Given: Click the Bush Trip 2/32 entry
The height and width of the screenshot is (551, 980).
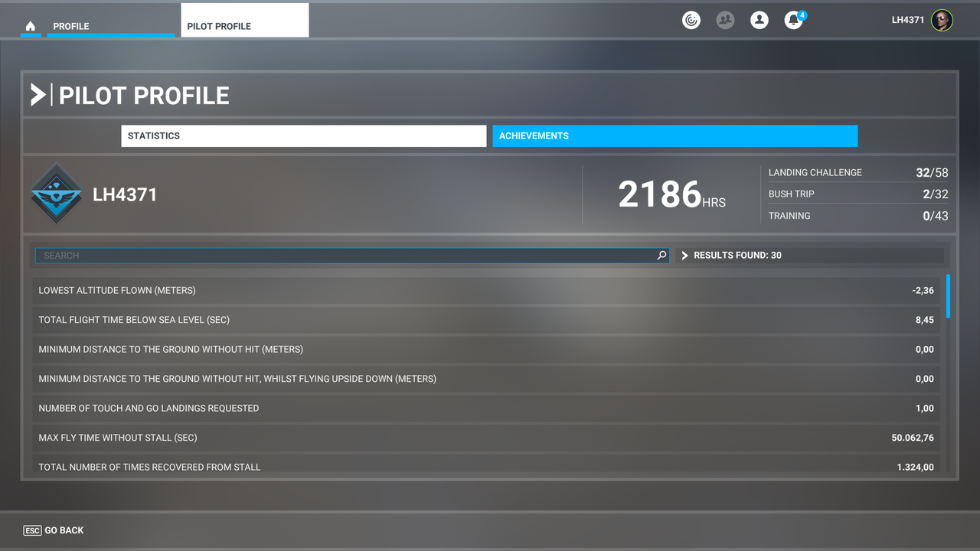Looking at the screenshot, I should pyautogui.click(x=858, y=194).
